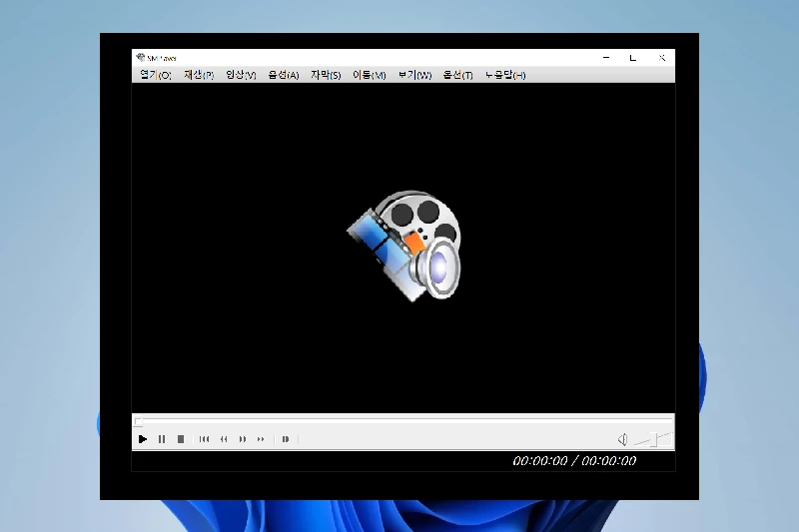Stop playback with the square Stop icon
This screenshot has height=532, width=799.
181,439
